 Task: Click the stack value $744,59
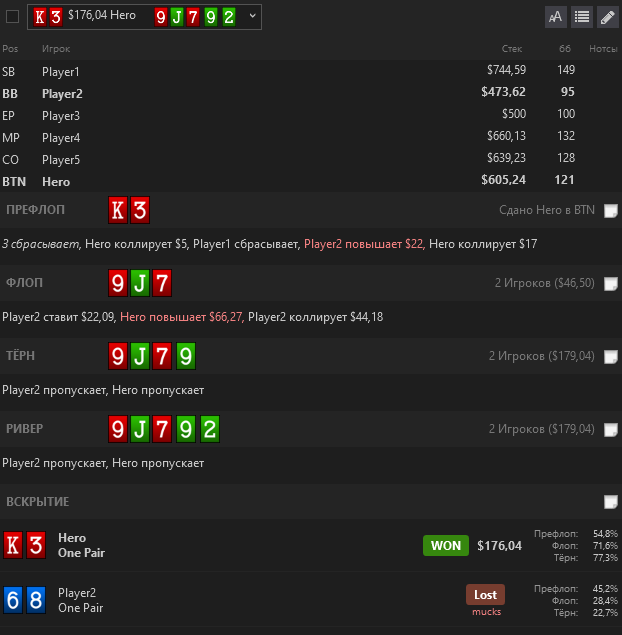tap(506, 70)
